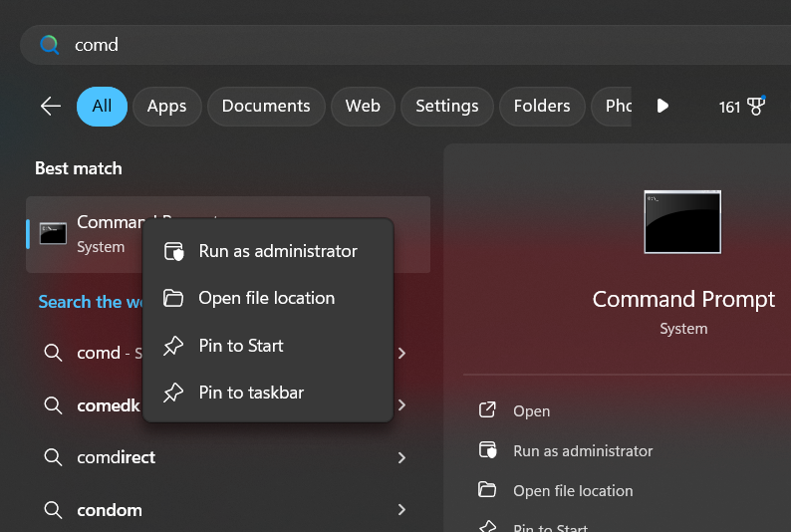Expand the "condom" suggestion chevron
Screen dimensions: 791x532
click(x=401, y=510)
